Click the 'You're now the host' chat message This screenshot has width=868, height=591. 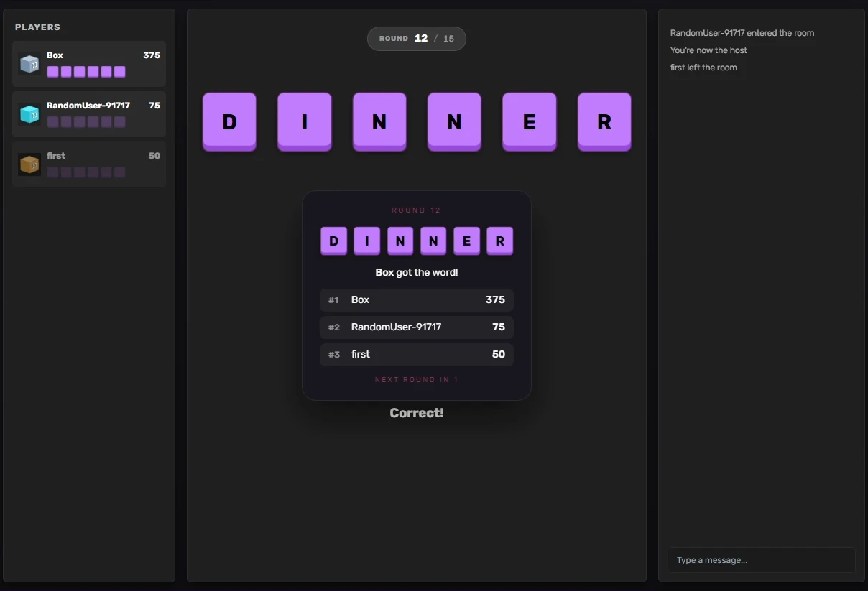point(708,50)
